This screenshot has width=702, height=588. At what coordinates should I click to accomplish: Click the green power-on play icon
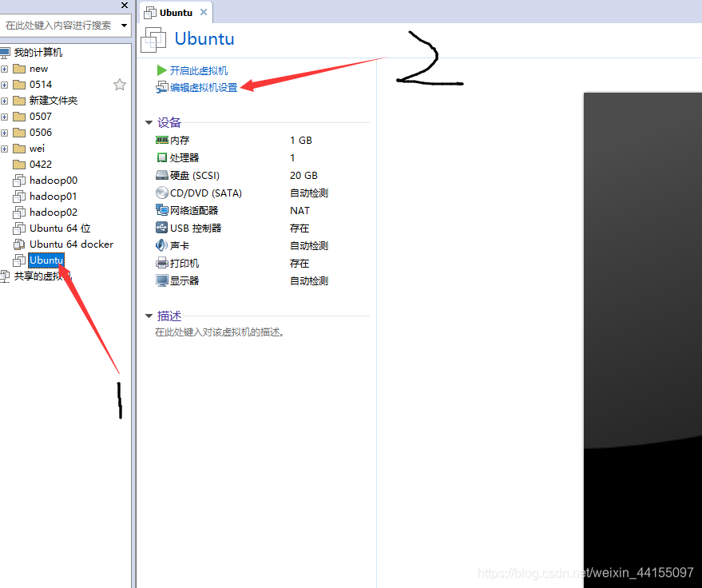click(x=161, y=70)
